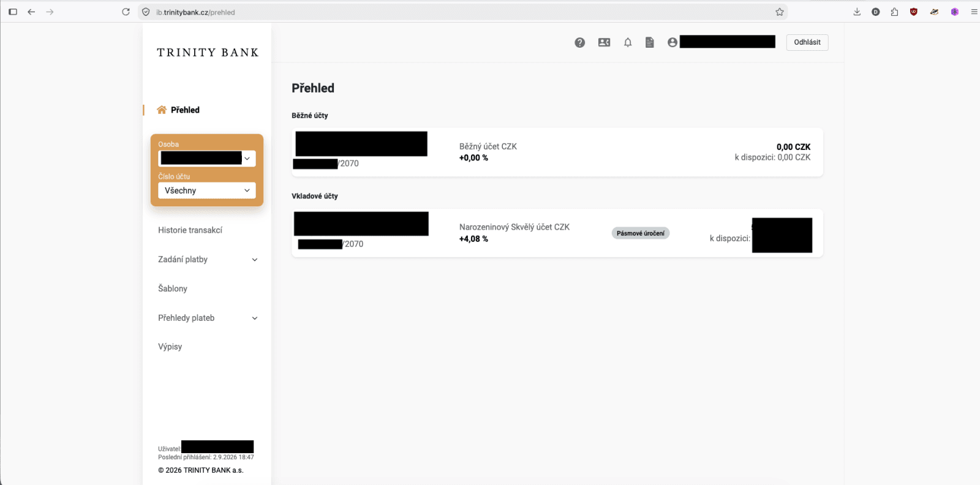This screenshot has height=485, width=980.
Task: Open browser extensions puzzle icon
Action: coord(894,12)
